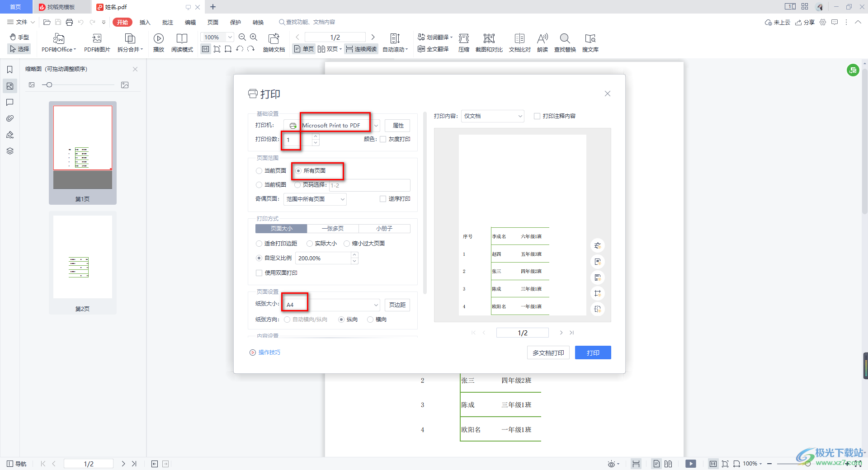Click enlarge thumbnails icon in panel
Viewport: 868px width, 470px height.
(125, 85)
